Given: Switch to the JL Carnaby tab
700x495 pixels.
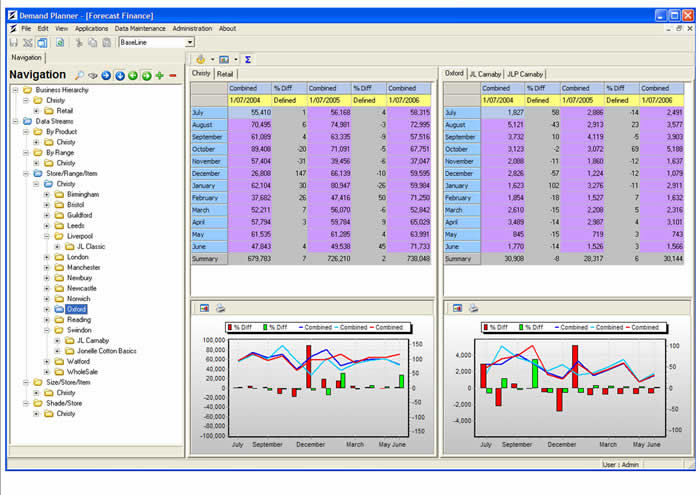Looking at the screenshot, I should click(x=485, y=74).
